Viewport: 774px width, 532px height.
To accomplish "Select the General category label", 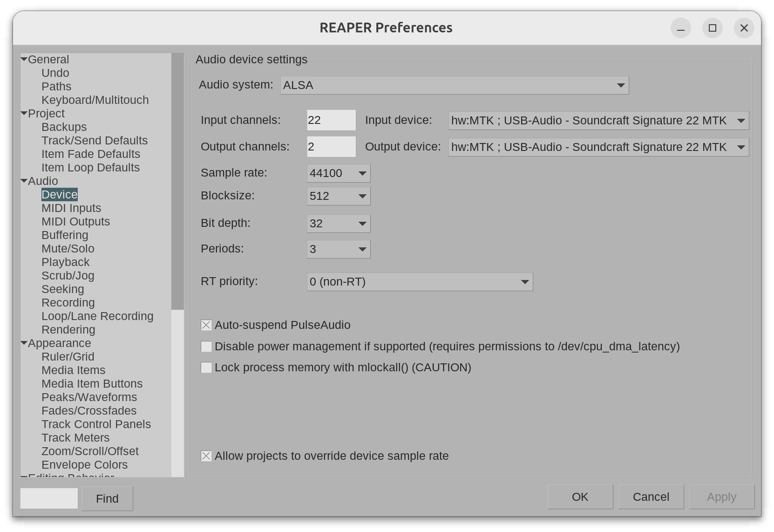I will coord(48,60).
